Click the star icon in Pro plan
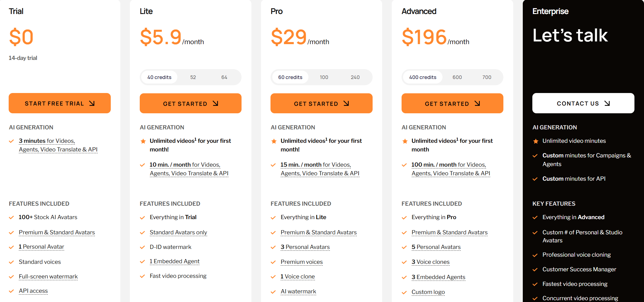Viewport: 644px width, 302px height. pyautogui.click(x=274, y=141)
